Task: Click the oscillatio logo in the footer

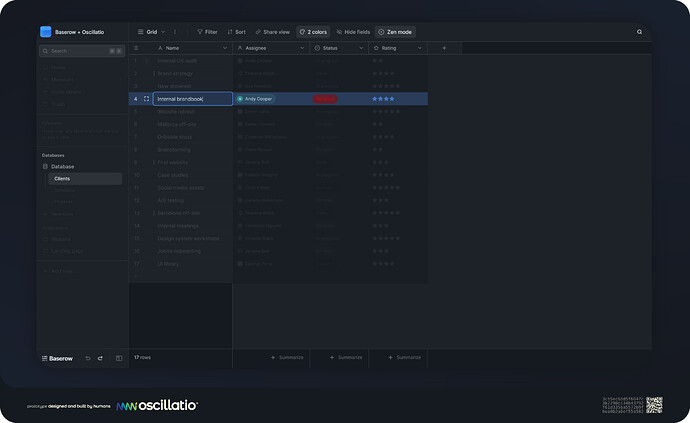Action: [x=157, y=405]
